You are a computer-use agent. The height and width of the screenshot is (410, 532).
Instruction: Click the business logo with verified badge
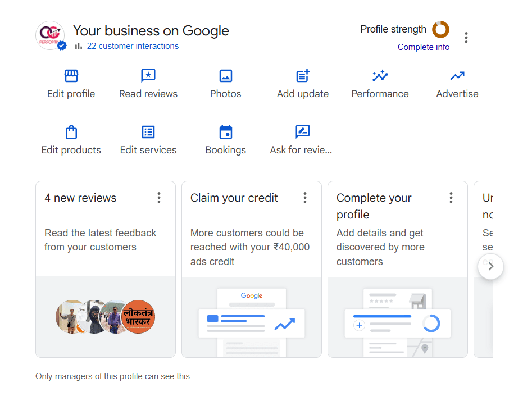coord(51,35)
